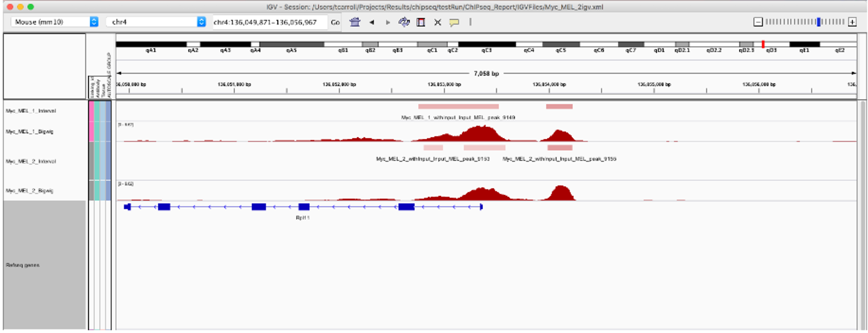
Task: Click the Myc_MEL_1 peak_9149 label
Action: (x=458, y=118)
